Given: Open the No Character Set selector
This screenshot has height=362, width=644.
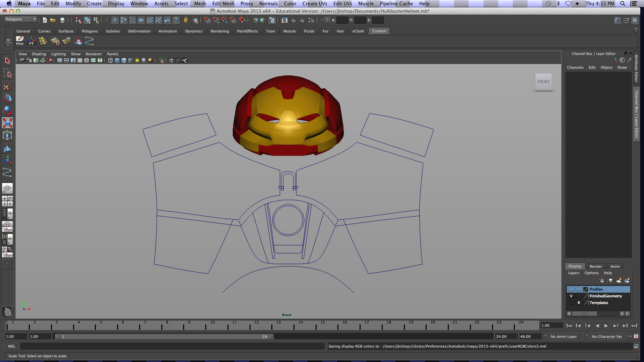Looking at the screenshot, I should pos(607,337).
